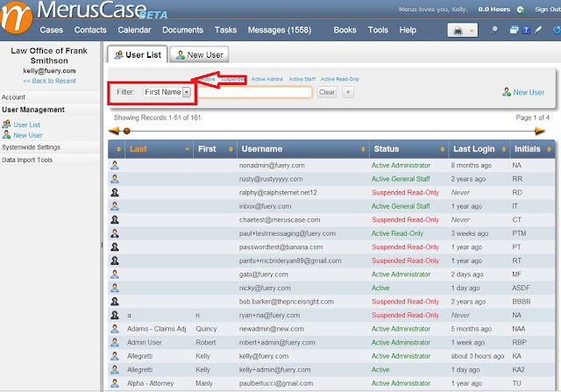
Task: Click the user icon for paulbertucci@gmail.com
Action: (x=115, y=383)
